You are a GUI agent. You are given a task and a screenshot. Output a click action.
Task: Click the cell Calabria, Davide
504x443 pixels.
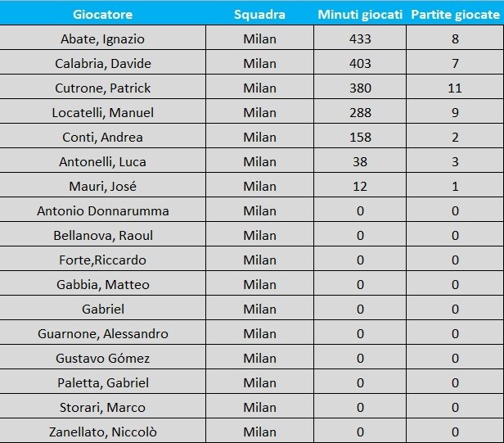(102, 62)
